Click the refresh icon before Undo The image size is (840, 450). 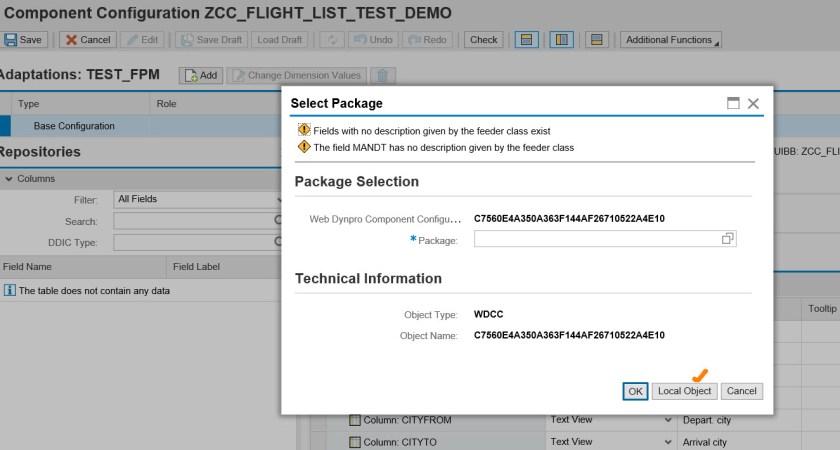click(331, 40)
